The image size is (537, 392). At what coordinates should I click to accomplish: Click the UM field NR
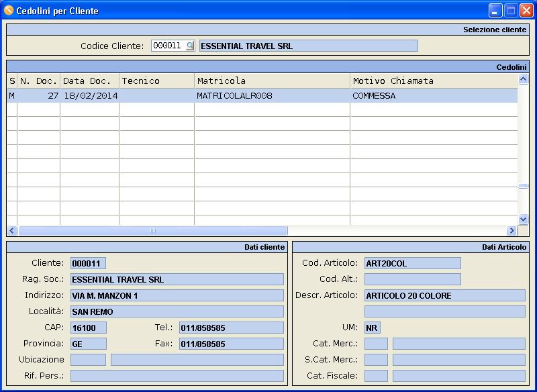pyautogui.click(x=373, y=328)
